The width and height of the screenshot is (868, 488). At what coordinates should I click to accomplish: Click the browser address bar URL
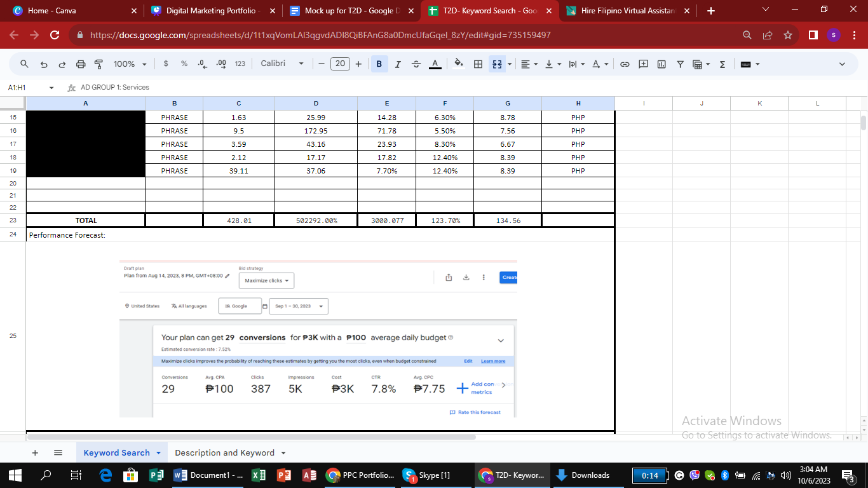[320, 36]
